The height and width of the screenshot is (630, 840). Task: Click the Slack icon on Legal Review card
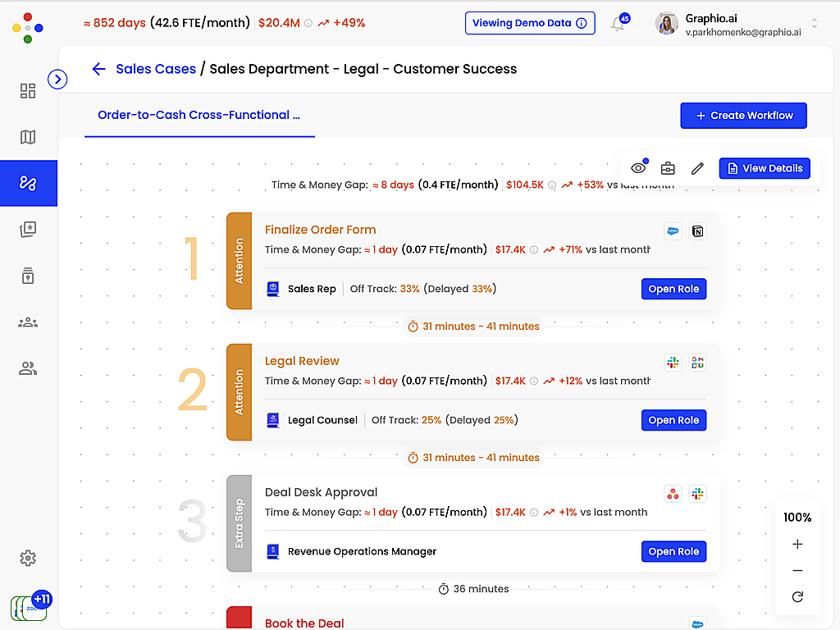(673, 362)
